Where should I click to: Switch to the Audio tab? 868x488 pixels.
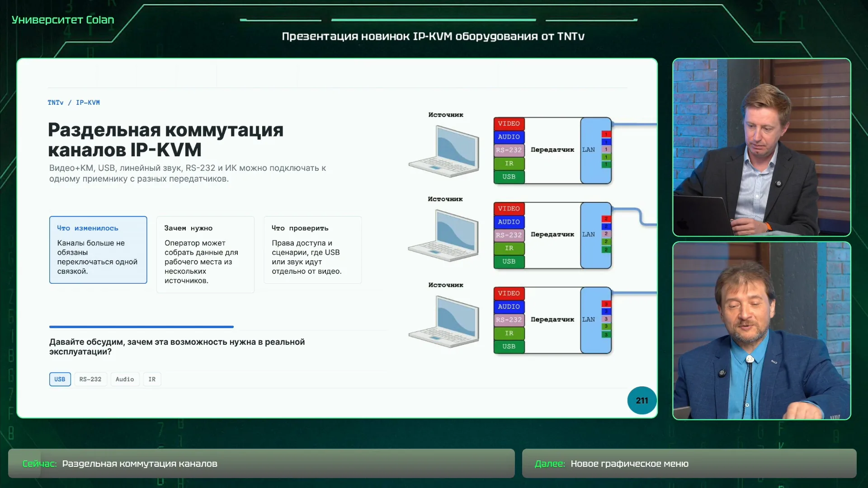[125, 380]
